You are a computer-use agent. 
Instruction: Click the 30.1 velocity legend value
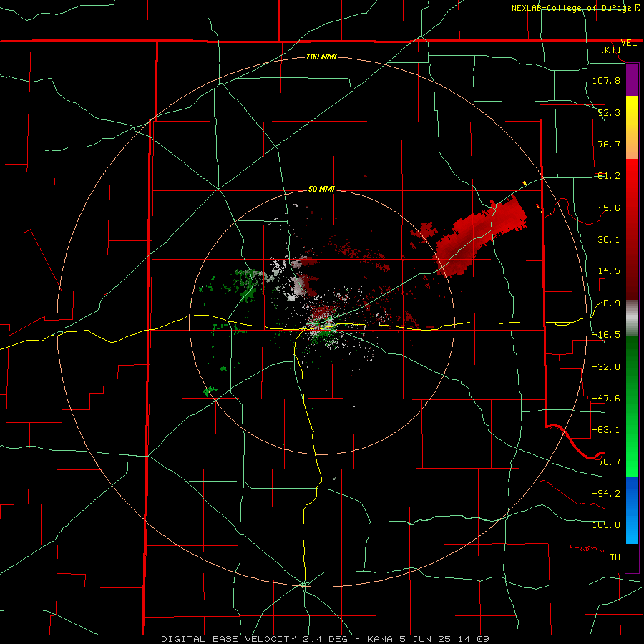[609, 240]
